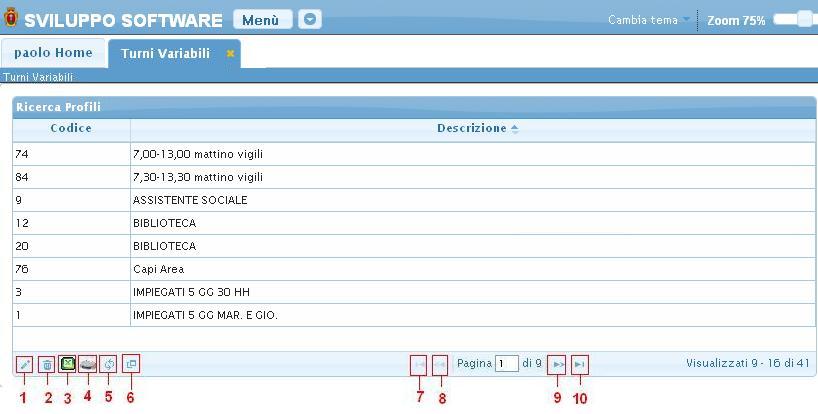Click the refresh arrows icon
The image size is (818, 414).
click(109, 365)
